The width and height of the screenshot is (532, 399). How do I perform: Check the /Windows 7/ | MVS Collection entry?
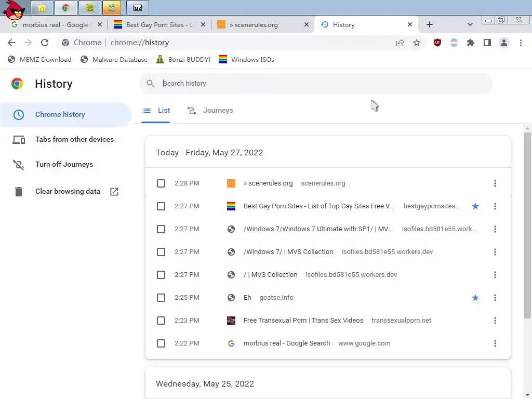161,252
